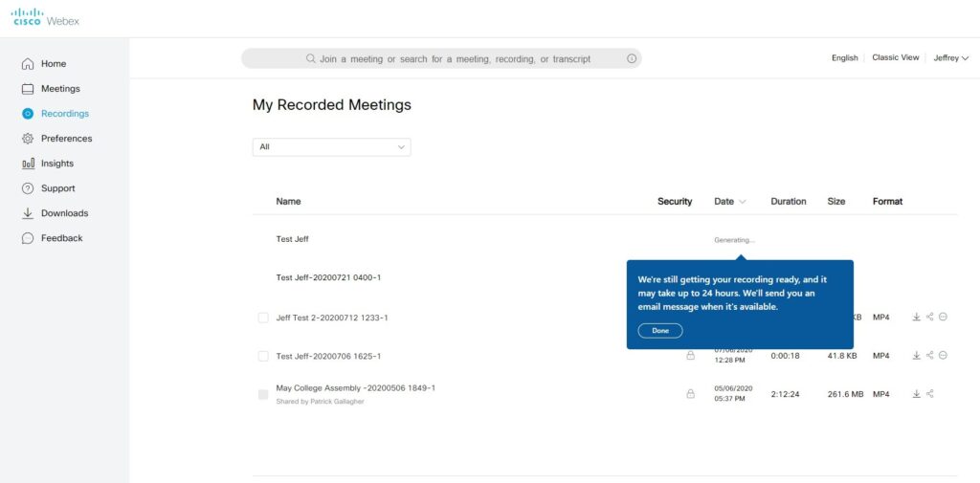Go to Meetings in the sidebar
Image resolution: width=980 pixels, height=483 pixels.
tap(59, 89)
